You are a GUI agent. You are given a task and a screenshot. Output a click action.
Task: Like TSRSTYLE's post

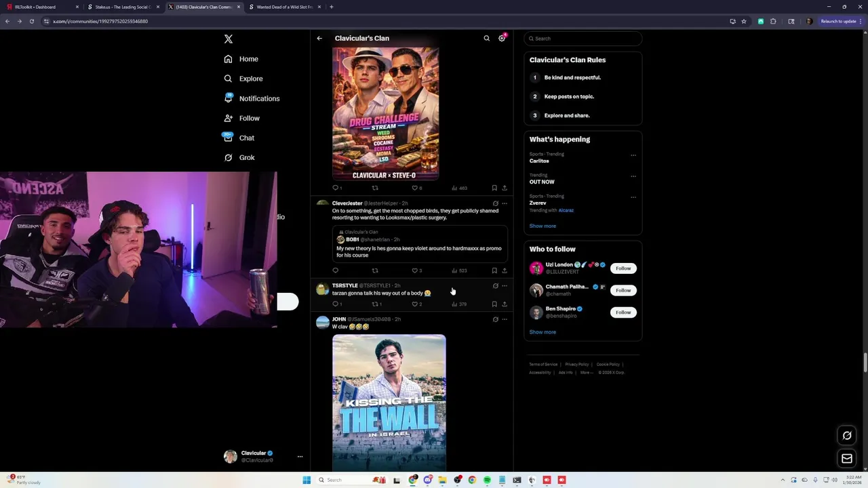(415, 304)
